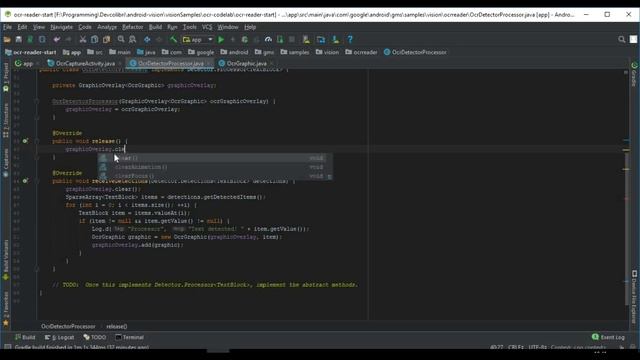
Task: Open the Build tool window
Action: click(x=25, y=337)
